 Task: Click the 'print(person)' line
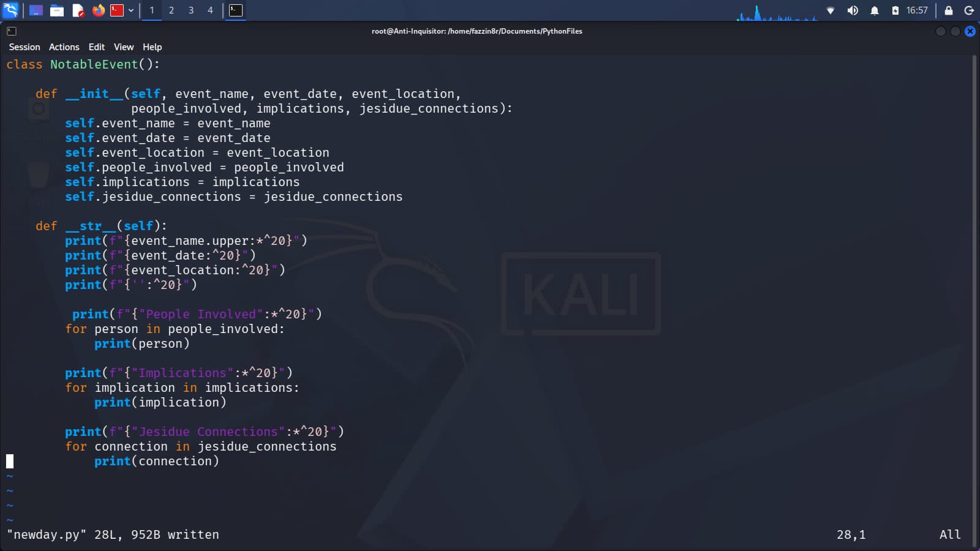point(142,343)
